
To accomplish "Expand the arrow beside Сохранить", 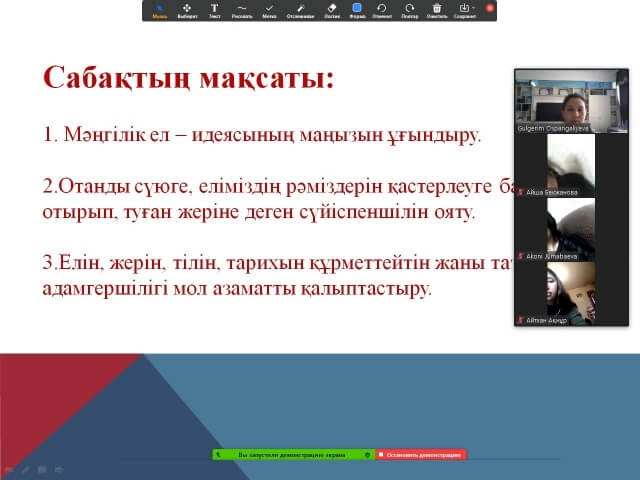I will pyautogui.click(x=474, y=7).
